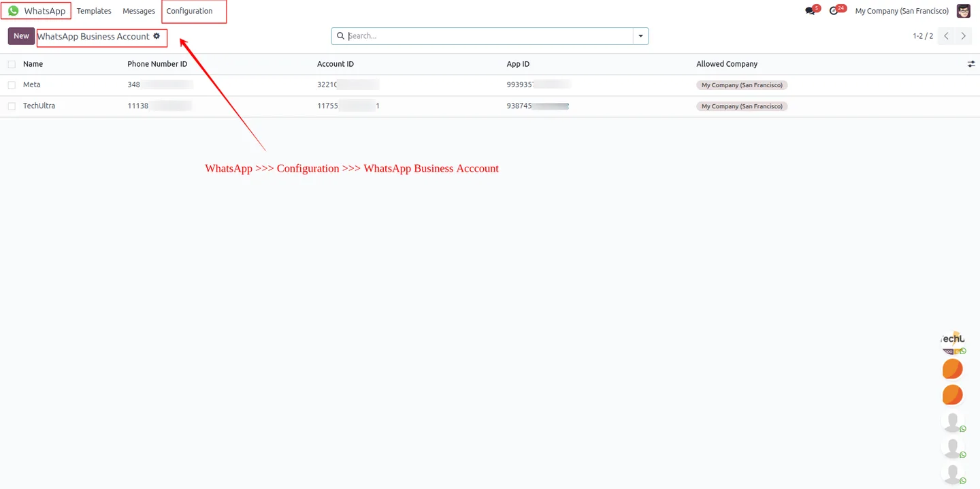
Task: Click the My Company tag in TechUltra row
Action: (742, 106)
